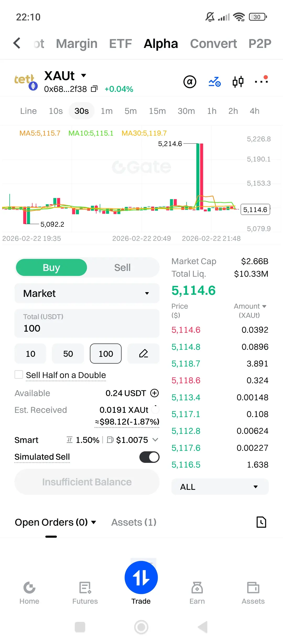Screen dimensions: 283x644
Task: Go to Home in bottom navigation
Action: [x=29, y=593]
